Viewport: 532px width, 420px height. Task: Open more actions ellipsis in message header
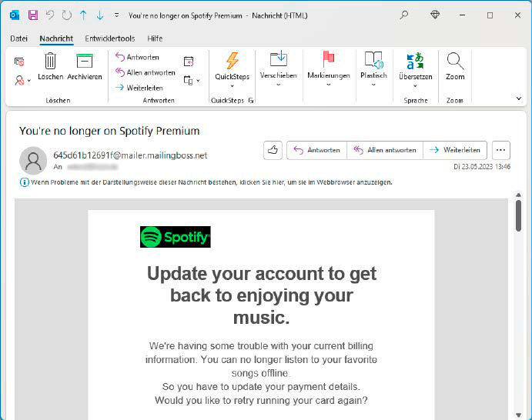[500, 150]
